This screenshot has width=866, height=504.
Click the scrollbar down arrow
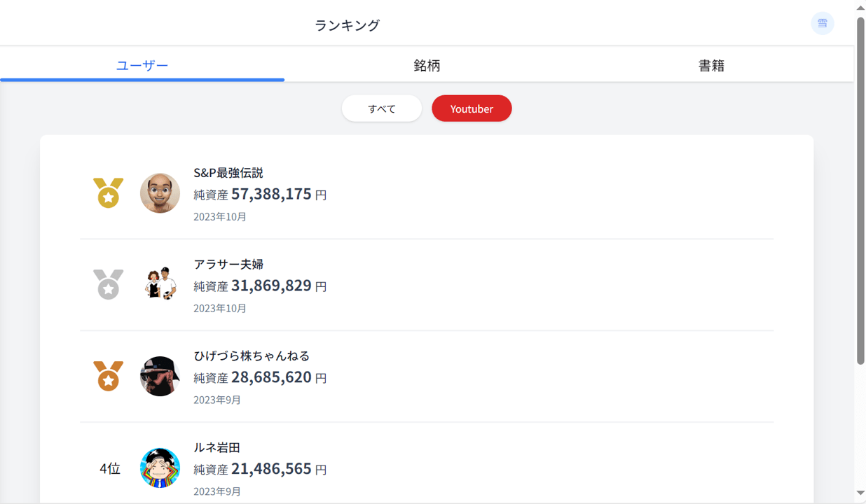click(860, 493)
